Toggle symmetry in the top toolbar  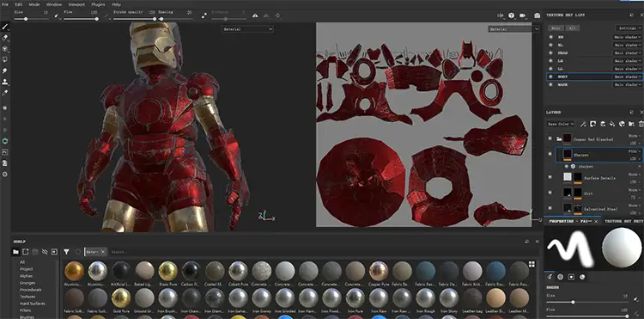pos(255,15)
